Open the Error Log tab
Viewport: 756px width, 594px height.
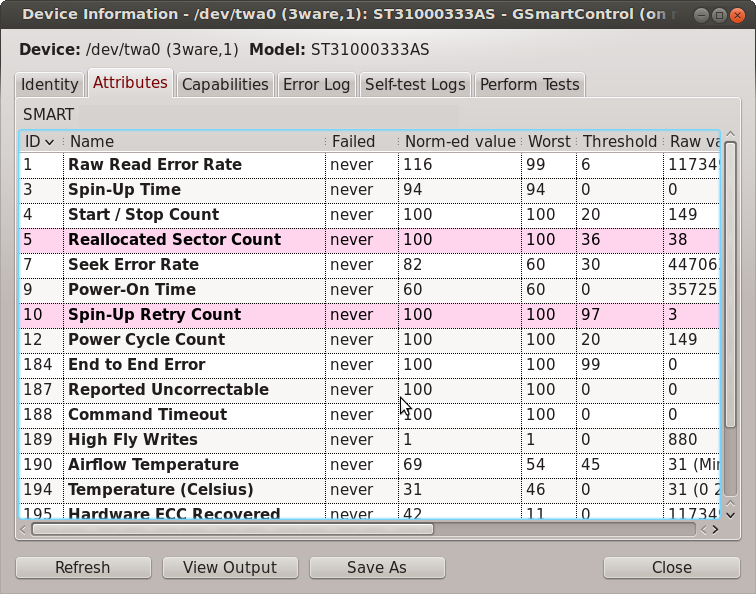pos(316,85)
